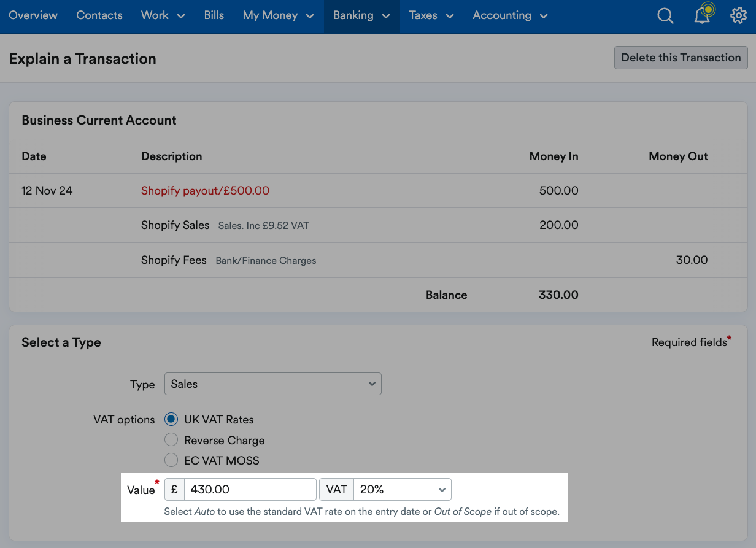Click the Select a Type heading
This screenshot has width=756, height=548.
[x=61, y=342]
